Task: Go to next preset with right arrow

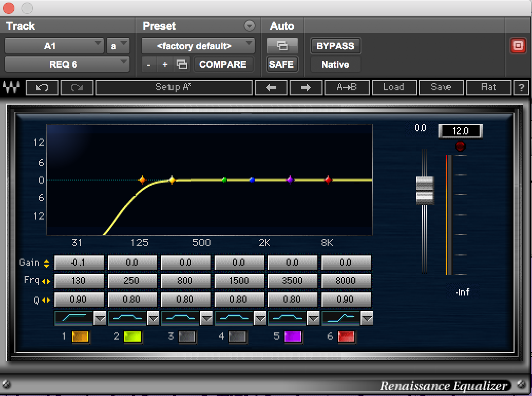Action: click(x=306, y=88)
